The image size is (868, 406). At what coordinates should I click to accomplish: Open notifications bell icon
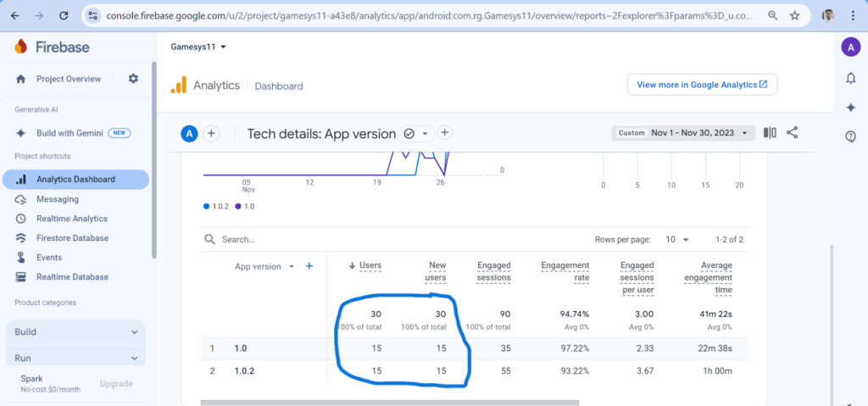850,78
